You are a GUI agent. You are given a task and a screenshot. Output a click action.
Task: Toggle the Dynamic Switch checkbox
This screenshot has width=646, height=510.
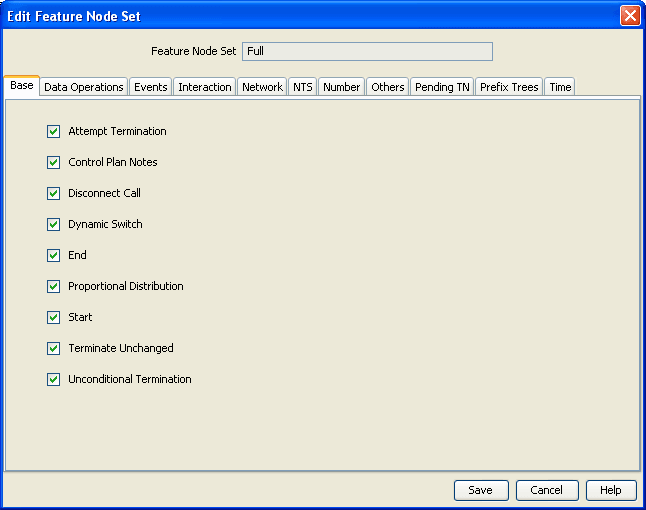54,225
